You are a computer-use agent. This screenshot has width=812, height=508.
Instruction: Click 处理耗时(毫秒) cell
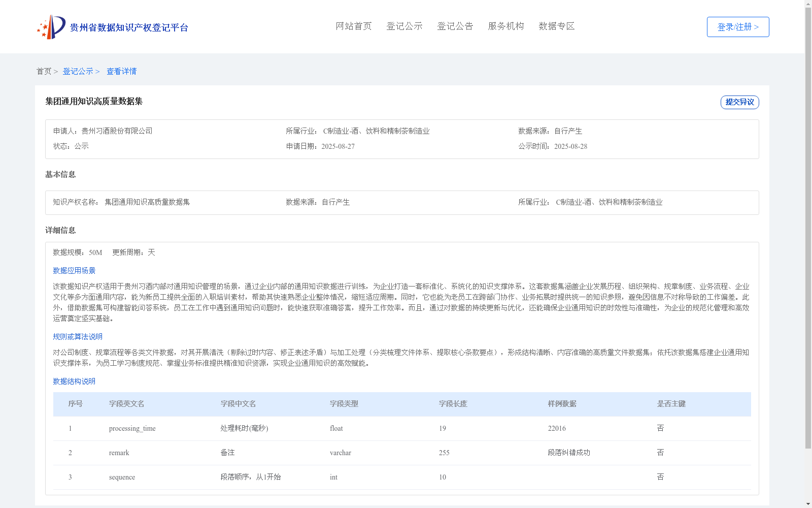(x=245, y=428)
